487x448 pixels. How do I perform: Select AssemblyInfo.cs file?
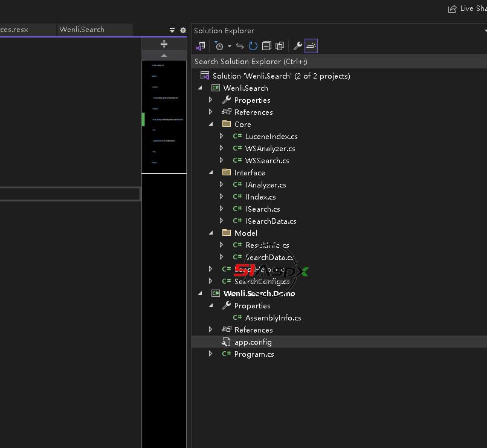(273, 318)
